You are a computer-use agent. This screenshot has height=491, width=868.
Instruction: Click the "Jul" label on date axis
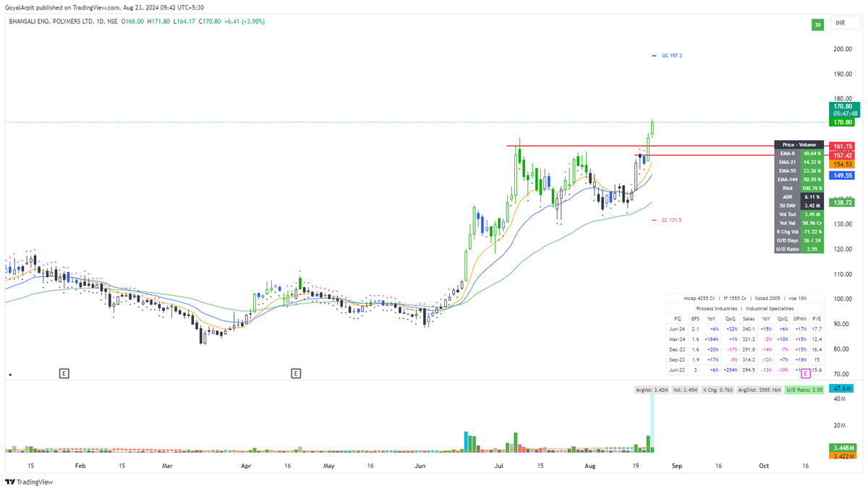tap(499, 466)
